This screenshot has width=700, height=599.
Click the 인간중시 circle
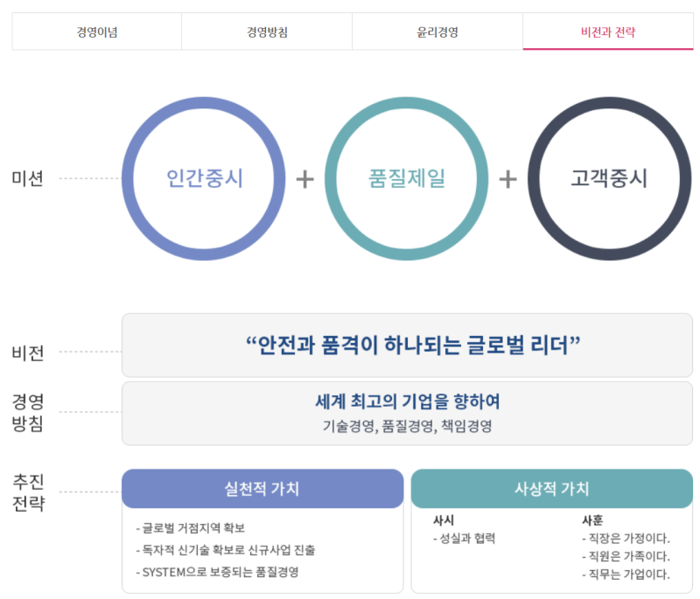click(x=204, y=179)
